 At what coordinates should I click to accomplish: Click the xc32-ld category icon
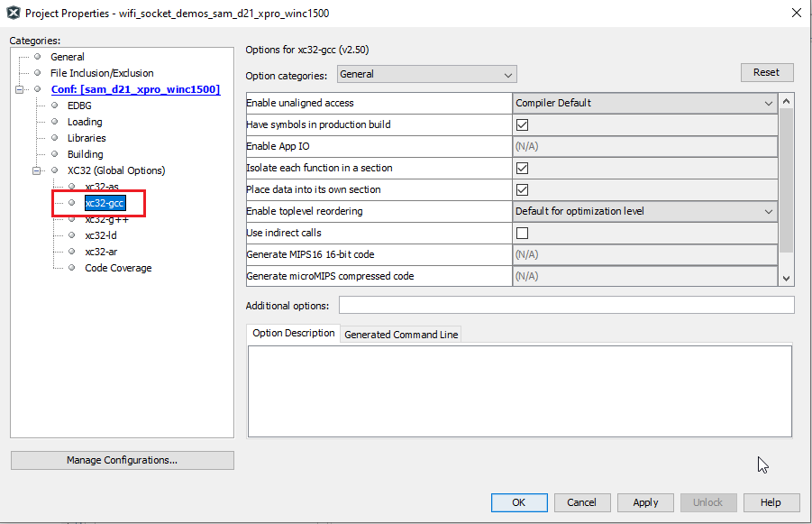pyautogui.click(x=70, y=234)
